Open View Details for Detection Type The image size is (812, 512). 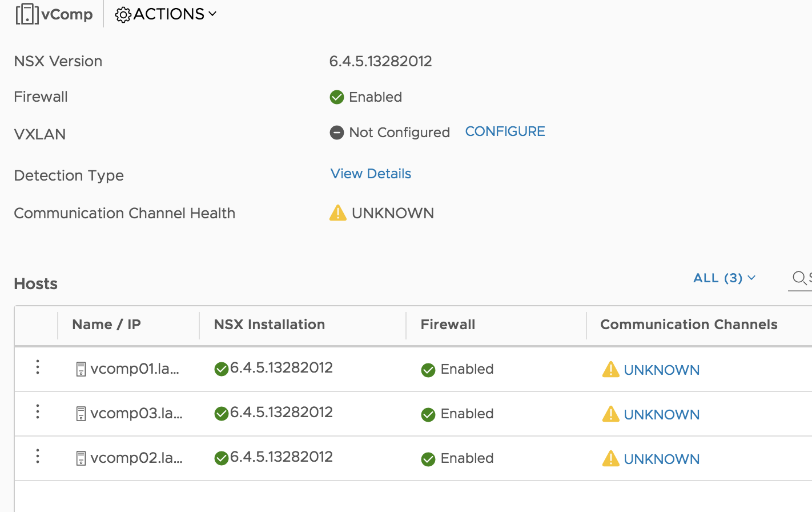(x=371, y=173)
